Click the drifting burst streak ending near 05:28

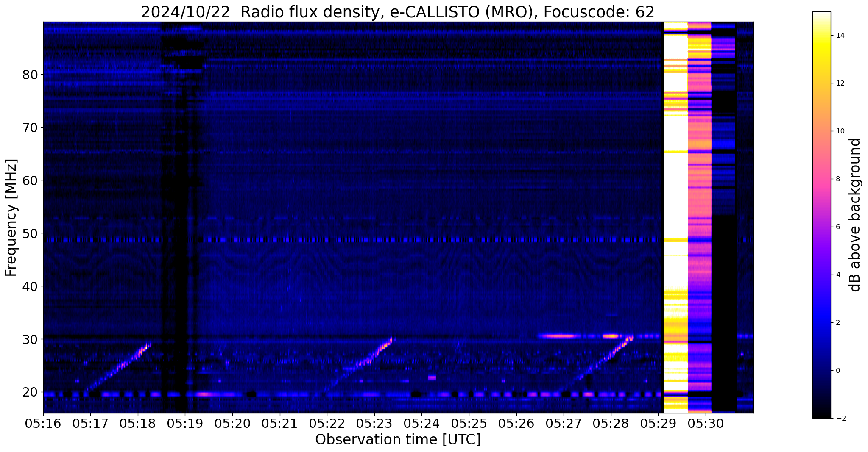coord(596,363)
